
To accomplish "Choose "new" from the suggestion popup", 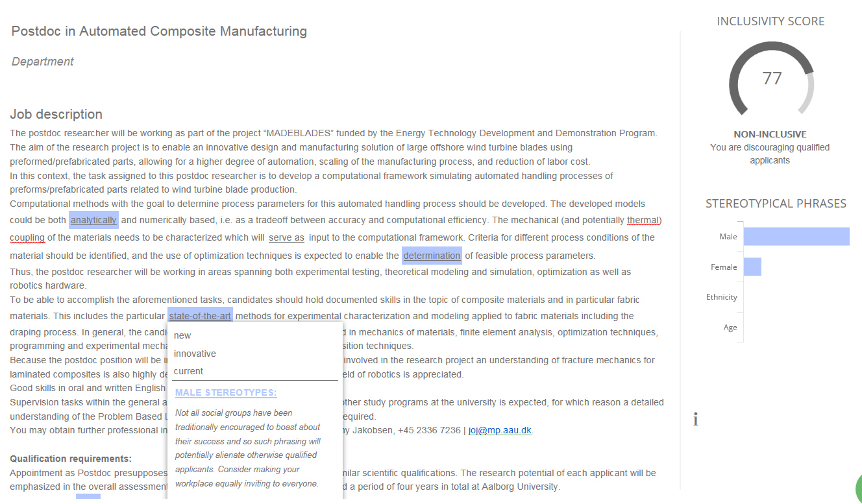I will click(x=182, y=335).
